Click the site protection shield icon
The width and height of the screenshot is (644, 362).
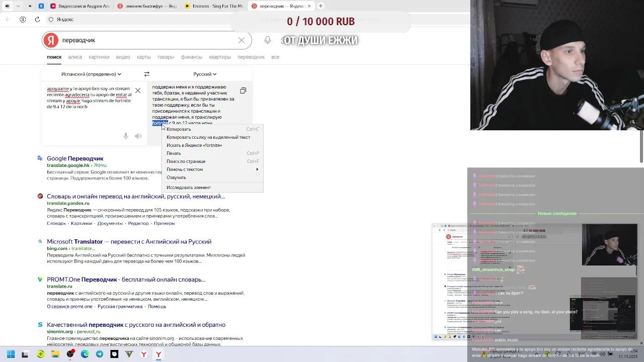click(51, 20)
